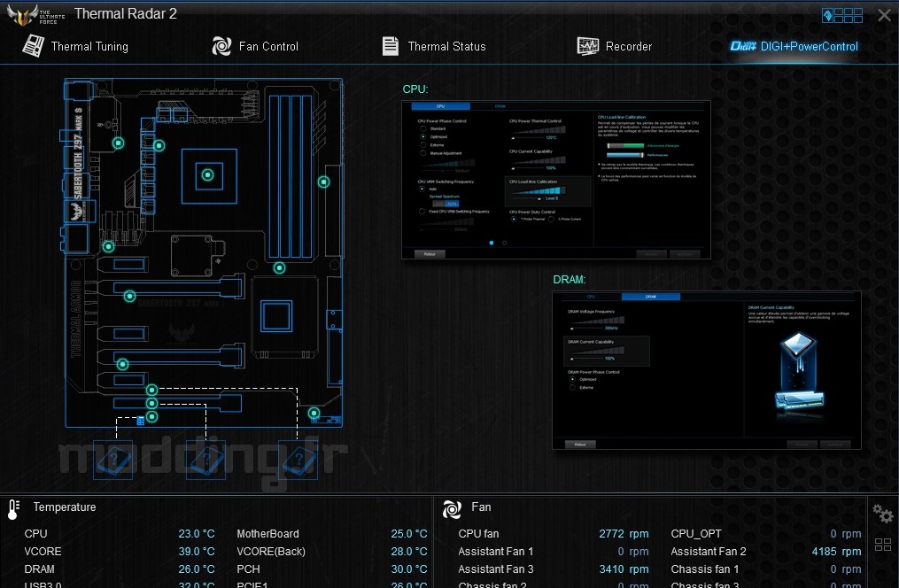Open the Thermal Tuning tab

[x=75, y=46]
